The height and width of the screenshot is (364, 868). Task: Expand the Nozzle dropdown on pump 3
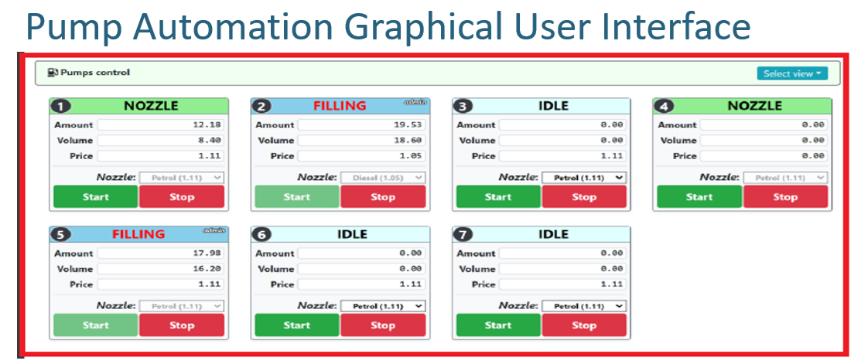[x=584, y=178]
